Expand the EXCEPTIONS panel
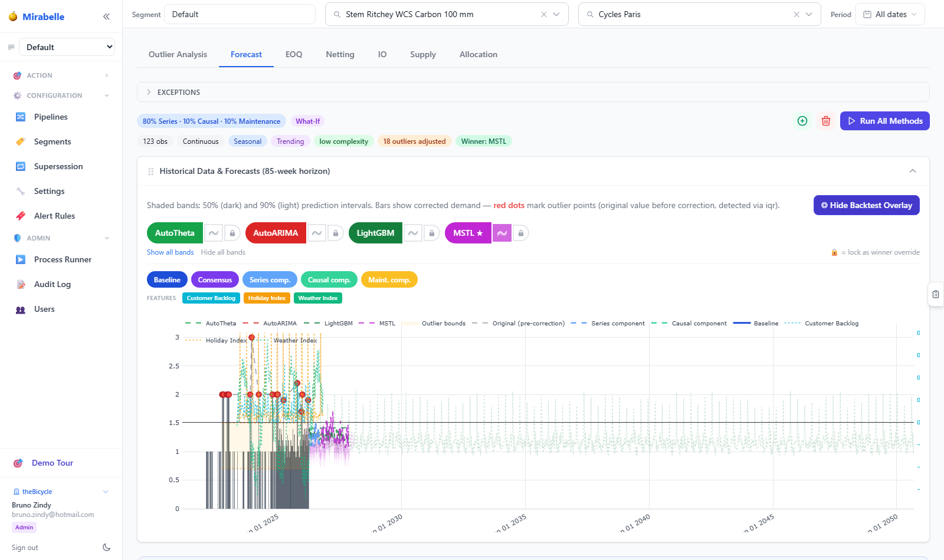This screenshot has height=560, width=944. [533, 92]
